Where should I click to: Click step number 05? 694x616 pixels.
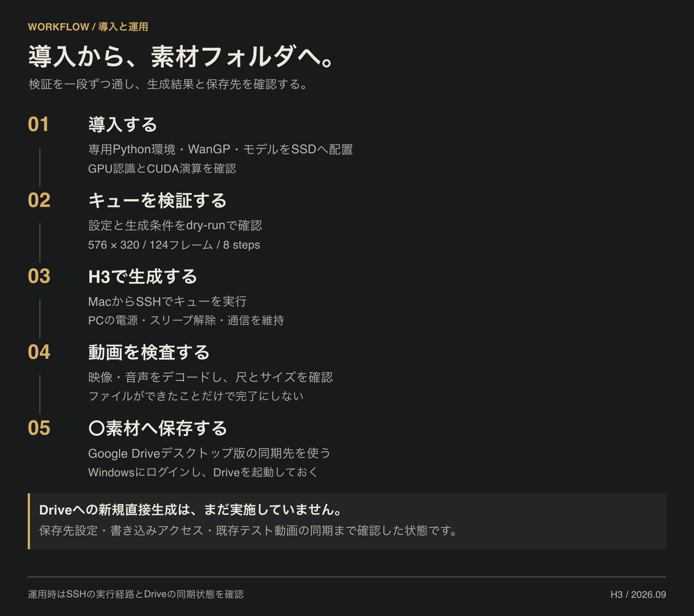coord(39,428)
